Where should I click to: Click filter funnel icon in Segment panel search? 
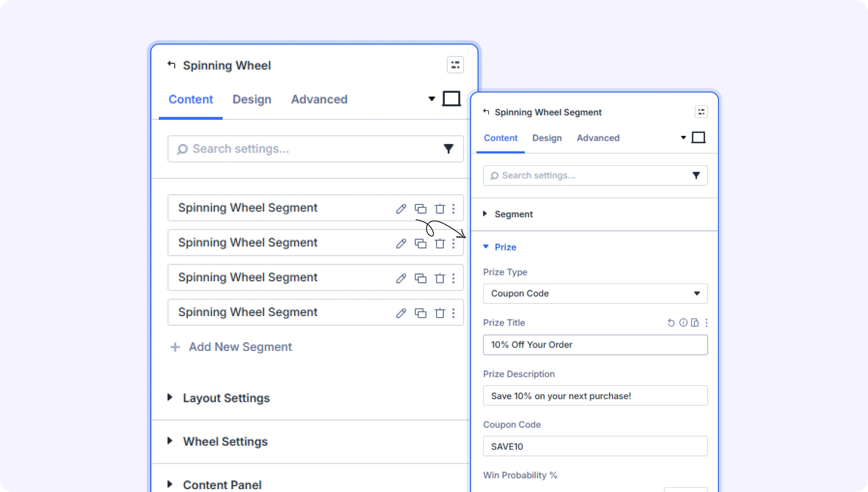point(696,176)
